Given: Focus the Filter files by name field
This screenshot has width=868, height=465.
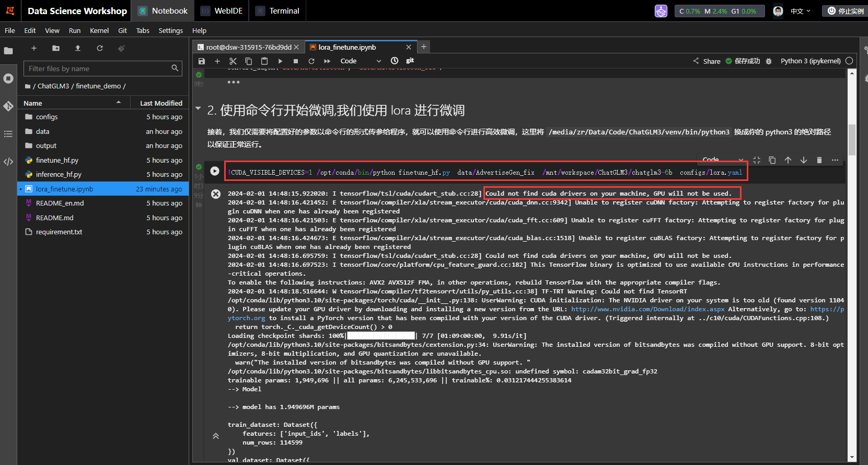Looking at the screenshot, I should (103, 69).
